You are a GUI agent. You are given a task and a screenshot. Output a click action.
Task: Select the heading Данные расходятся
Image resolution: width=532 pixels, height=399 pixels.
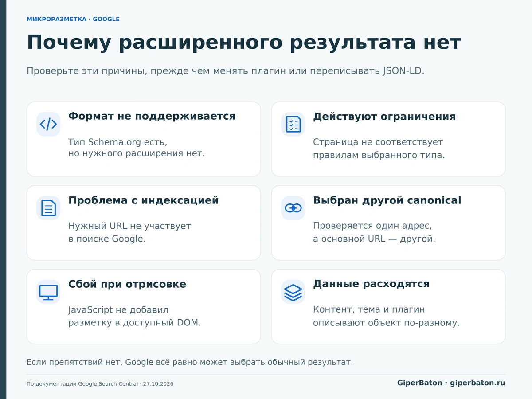(x=371, y=284)
